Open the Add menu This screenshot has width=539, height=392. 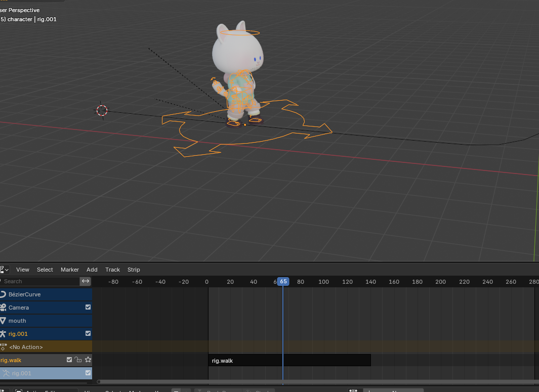click(x=92, y=270)
